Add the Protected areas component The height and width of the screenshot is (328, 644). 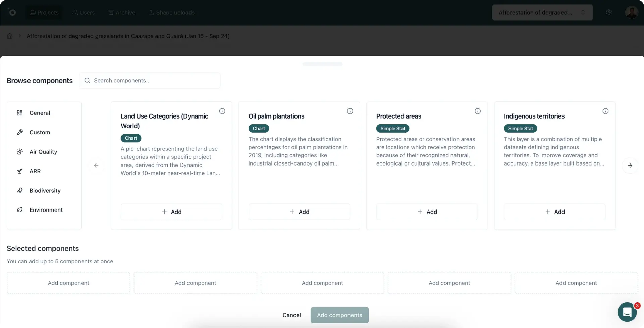click(427, 212)
